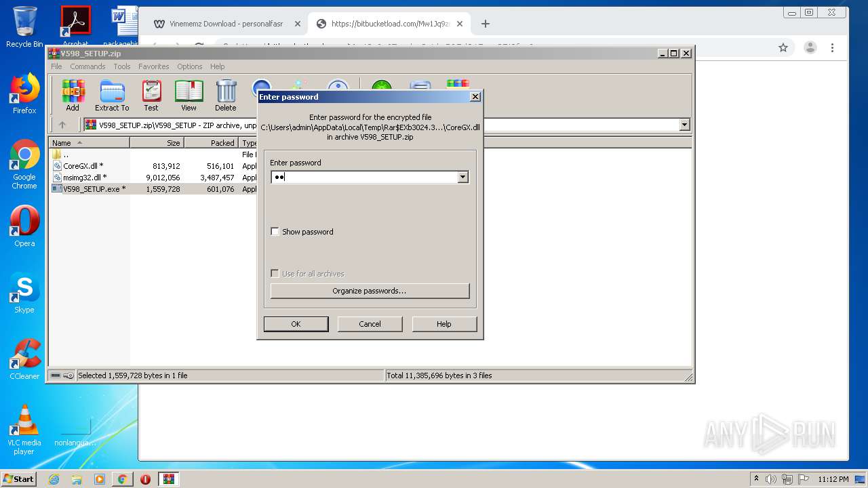Close the bitbucketload tab
This screenshot has height=488, width=868.
459,24
